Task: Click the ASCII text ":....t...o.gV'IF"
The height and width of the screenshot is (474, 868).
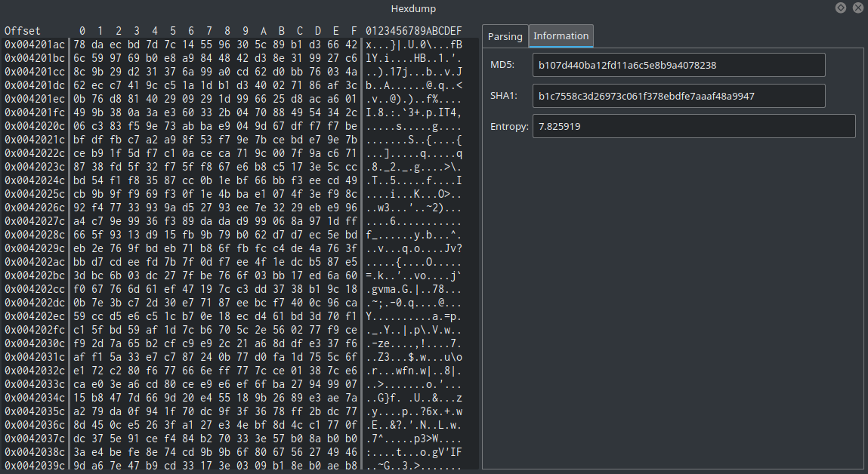Action: (x=413, y=452)
